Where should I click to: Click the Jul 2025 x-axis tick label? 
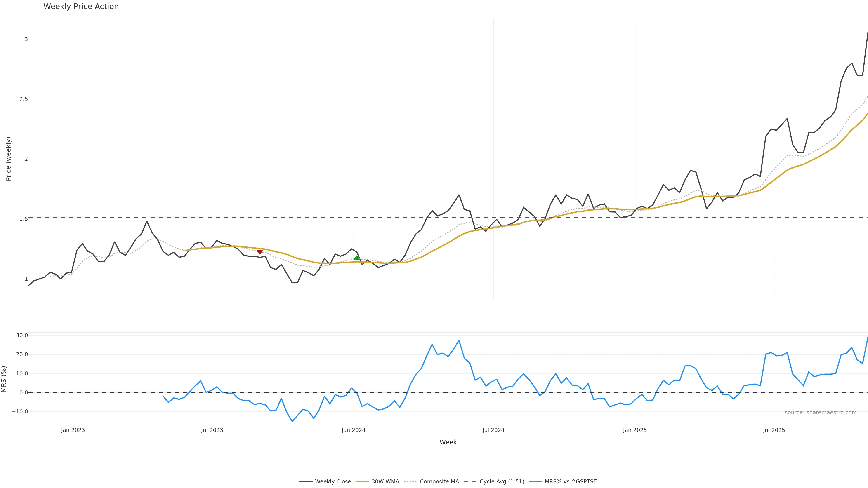(774, 430)
